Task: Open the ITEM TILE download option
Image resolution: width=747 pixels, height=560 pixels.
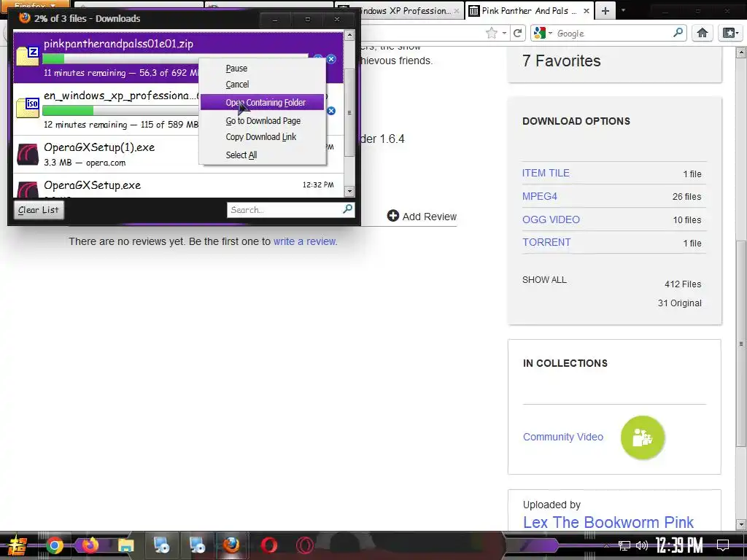Action: point(546,173)
